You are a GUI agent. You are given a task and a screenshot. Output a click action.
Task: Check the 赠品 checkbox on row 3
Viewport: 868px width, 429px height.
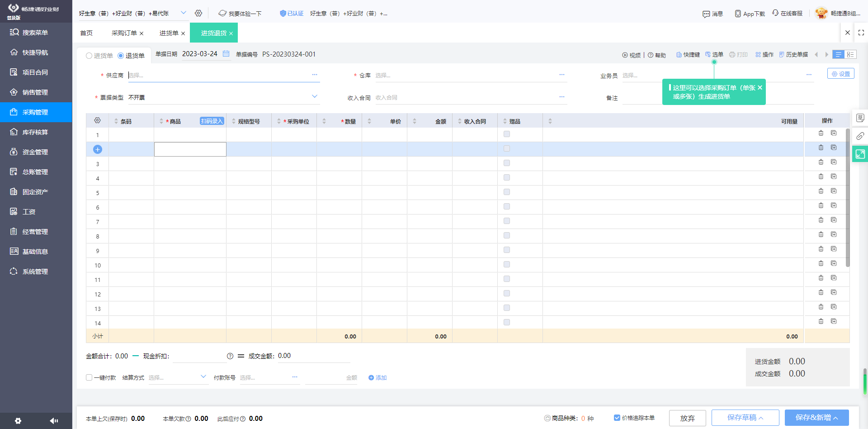[506, 162]
